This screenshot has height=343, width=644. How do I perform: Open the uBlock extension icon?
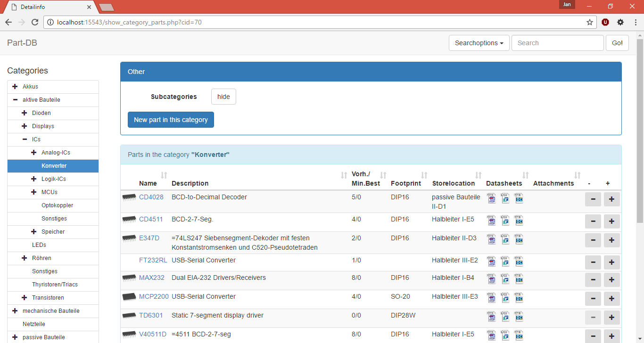[x=605, y=22]
